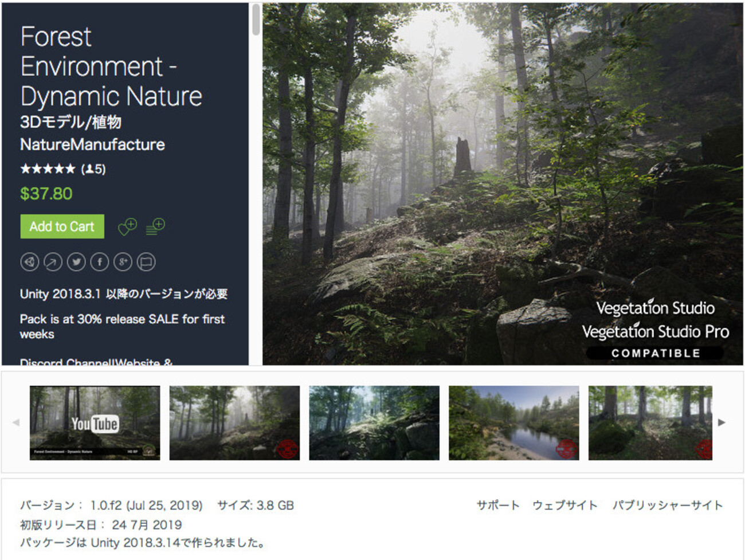Select the river landscape thumbnail
This screenshot has height=560, width=745.
click(x=514, y=422)
